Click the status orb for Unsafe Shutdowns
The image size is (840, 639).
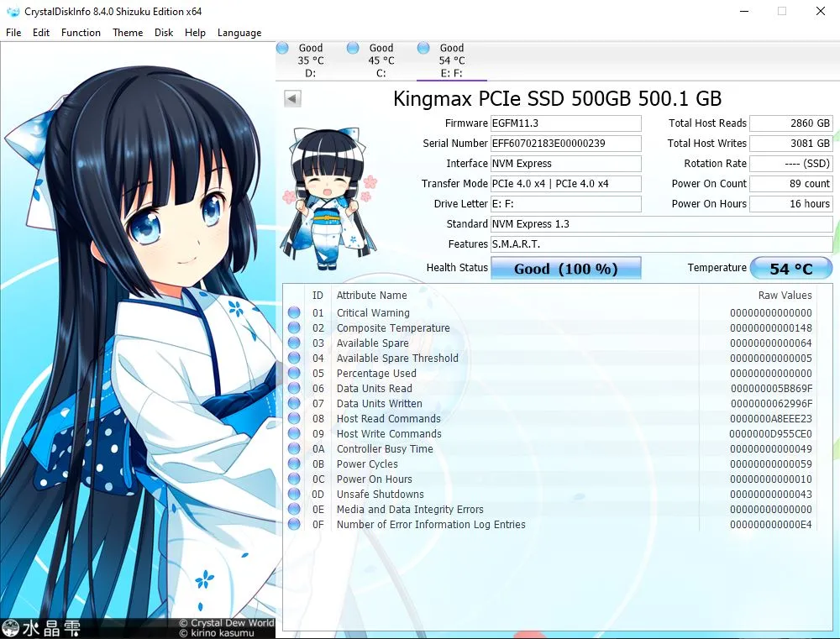[294, 493]
